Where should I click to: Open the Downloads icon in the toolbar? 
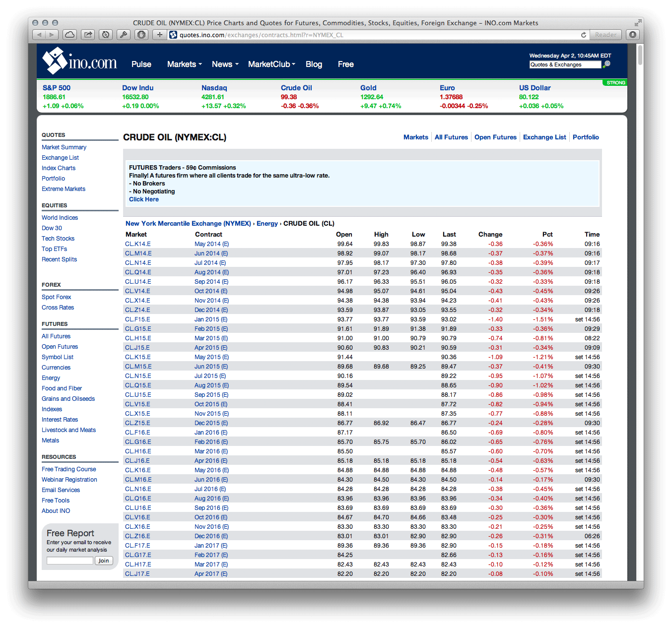[x=632, y=35]
